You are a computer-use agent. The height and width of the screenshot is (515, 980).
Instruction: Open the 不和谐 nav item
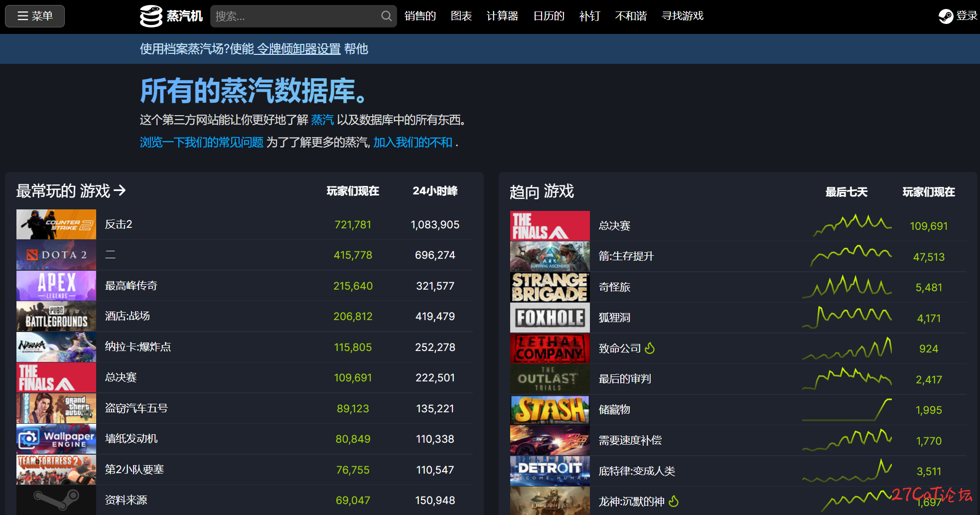coord(631,16)
